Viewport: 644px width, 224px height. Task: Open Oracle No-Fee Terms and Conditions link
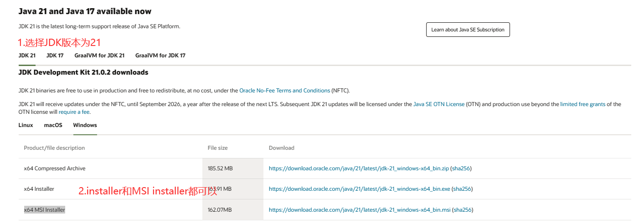coord(284,91)
